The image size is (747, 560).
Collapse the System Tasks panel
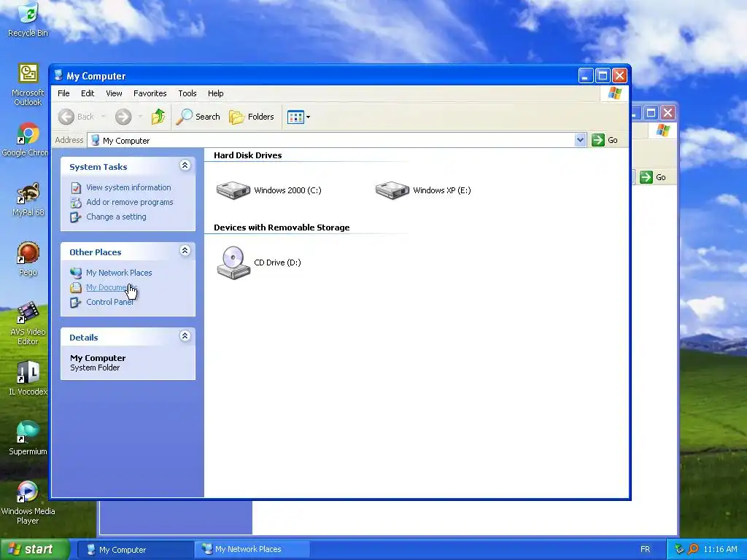click(185, 166)
